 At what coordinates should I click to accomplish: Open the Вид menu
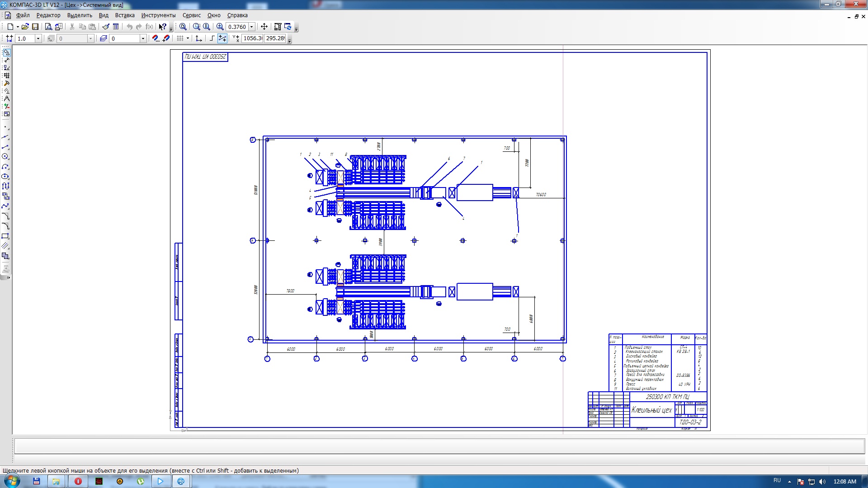pos(104,15)
